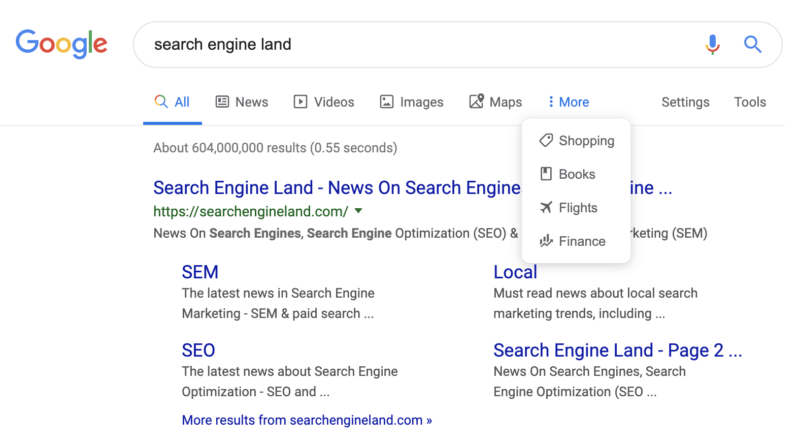
Task: Switch to the News tab
Action: click(x=242, y=102)
